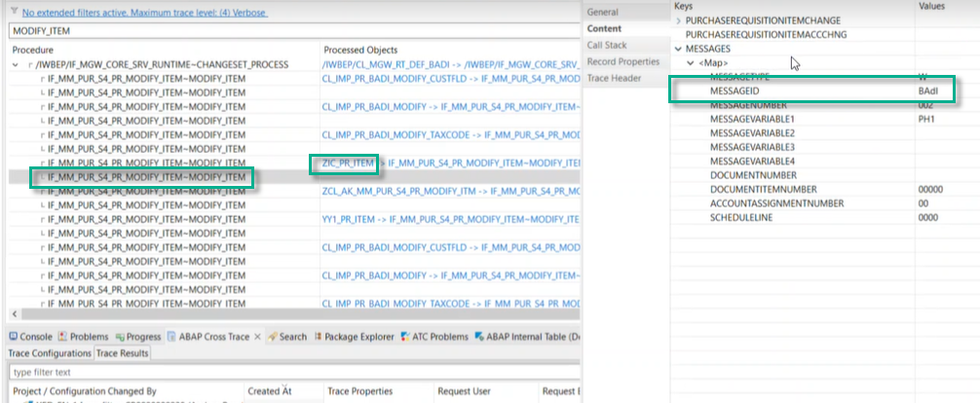Collapse the <Map> node under MESSAGES
The height and width of the screenshot is (403, 980).
[x=691, y=63]
